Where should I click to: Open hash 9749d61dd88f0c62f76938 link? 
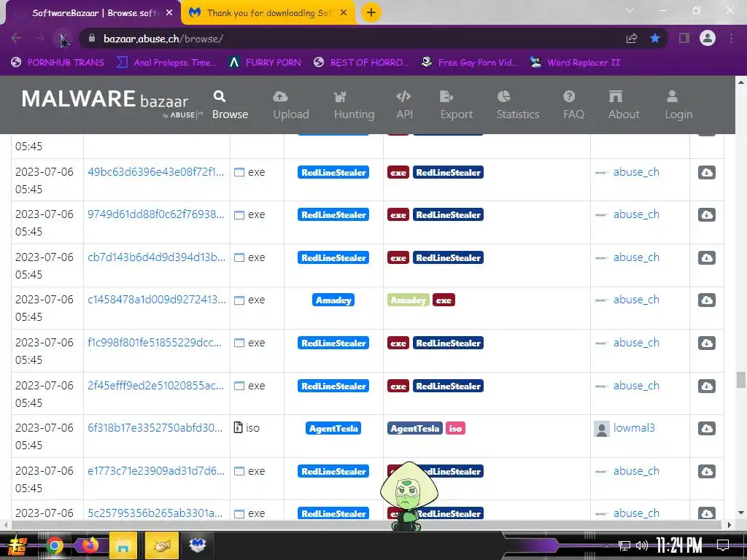(156, 214)
